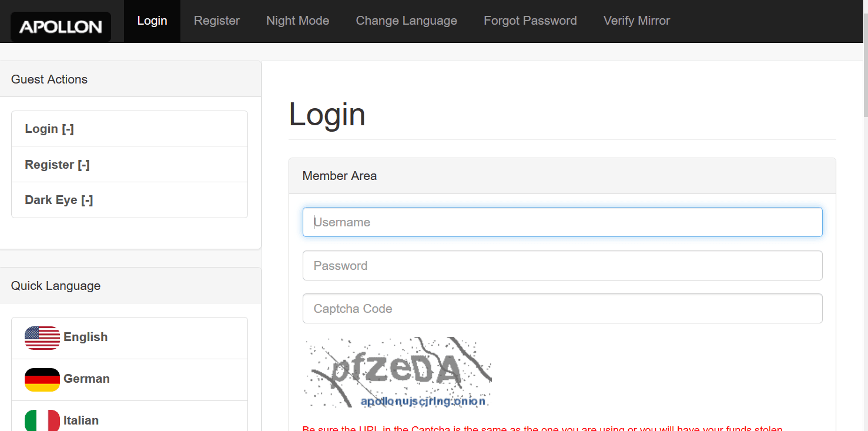Expand Dark Eye [-] sidebar entry

click(x=129, y=200)
